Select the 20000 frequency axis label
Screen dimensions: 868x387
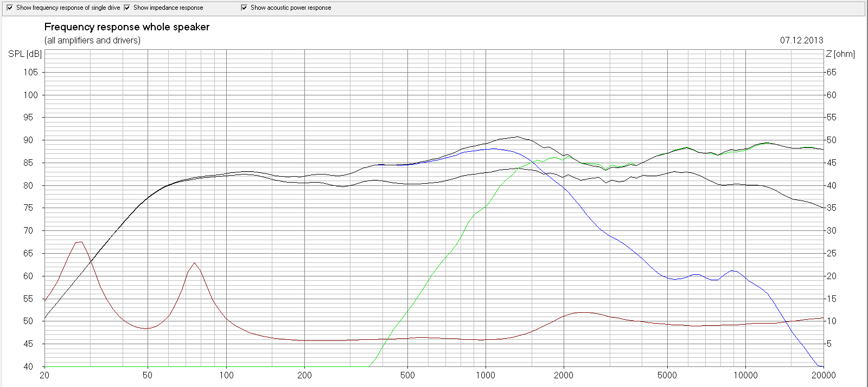tap(823, 375)
